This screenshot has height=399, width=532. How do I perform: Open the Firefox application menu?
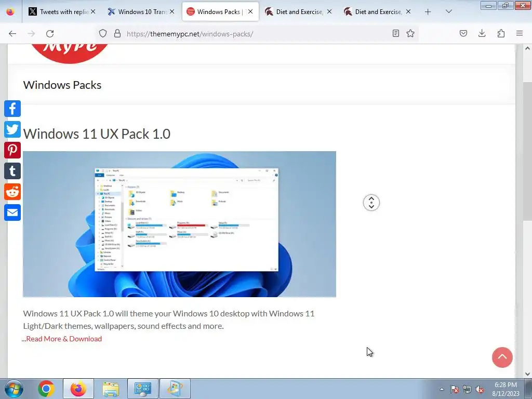click(x=520, y=34)
